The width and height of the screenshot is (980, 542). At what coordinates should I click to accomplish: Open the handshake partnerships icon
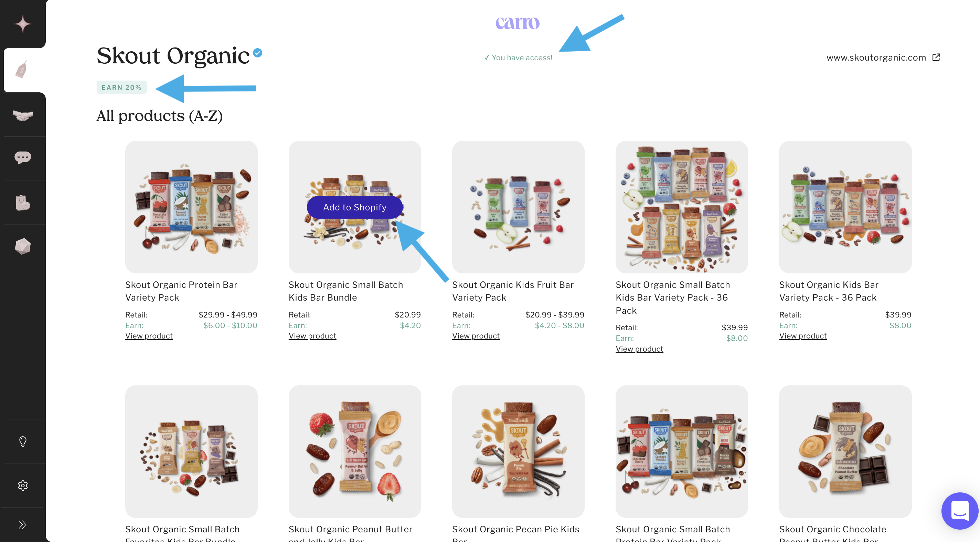[x=23, y=115]
